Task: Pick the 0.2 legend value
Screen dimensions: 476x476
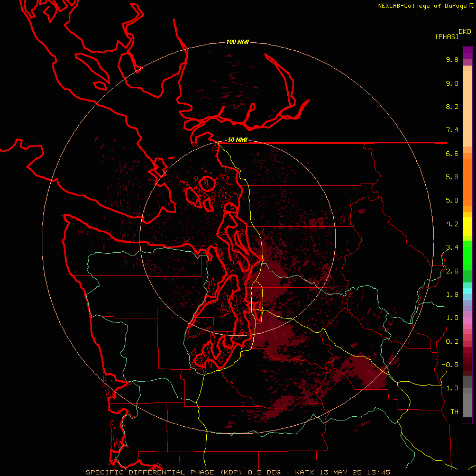Action: [x=452, y=342]
